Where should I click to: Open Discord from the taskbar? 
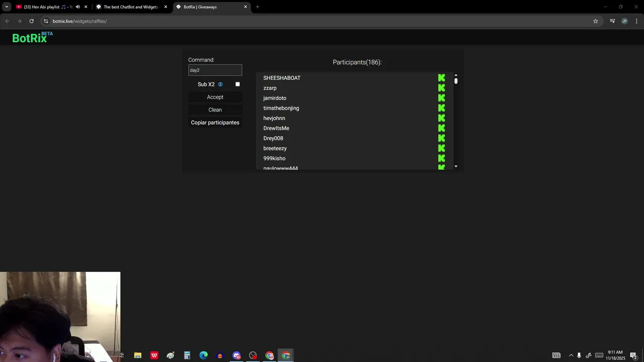[236, 355]
